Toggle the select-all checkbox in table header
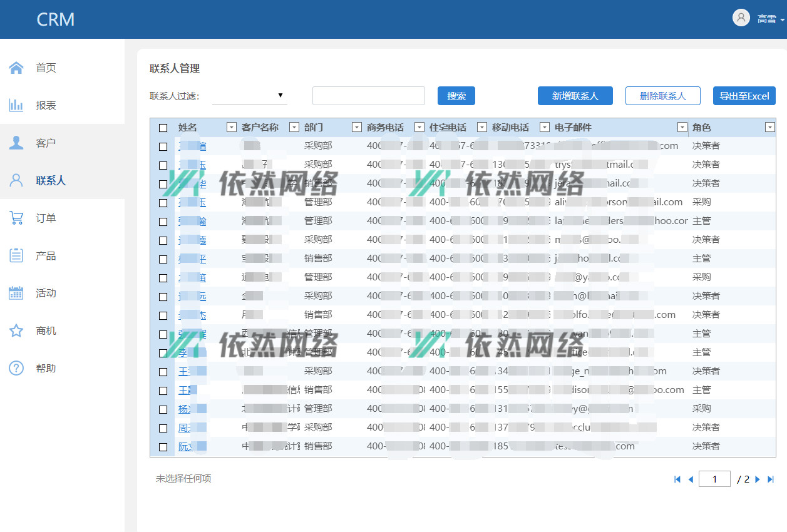Screen dimensions: 787x532 pos(163,128)
